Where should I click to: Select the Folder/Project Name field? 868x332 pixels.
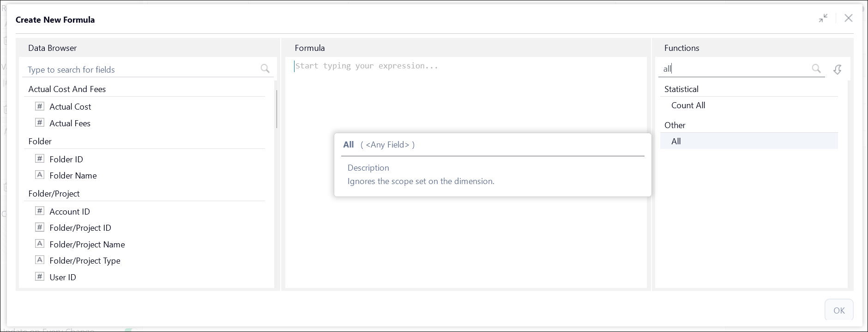coord(87,245)
